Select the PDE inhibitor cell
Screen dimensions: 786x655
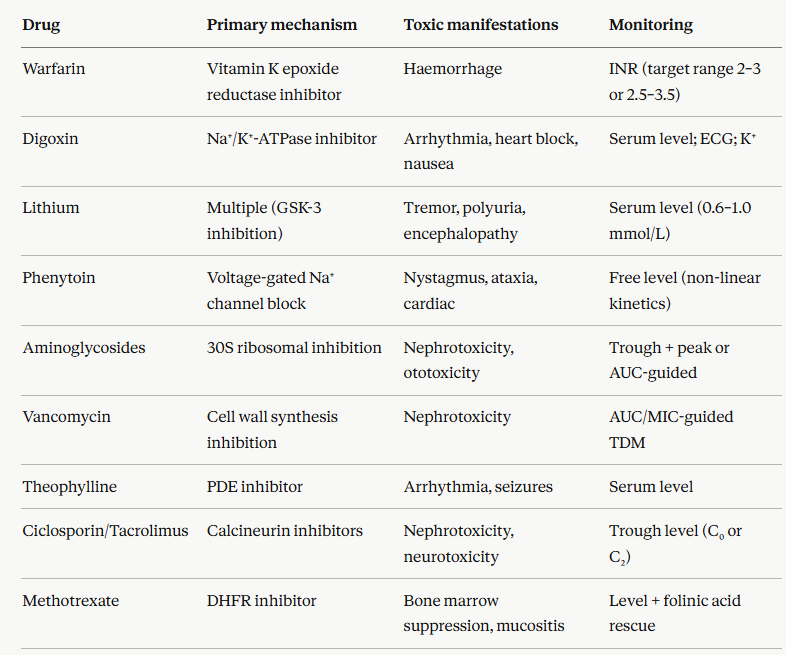(x=254, y=487)
